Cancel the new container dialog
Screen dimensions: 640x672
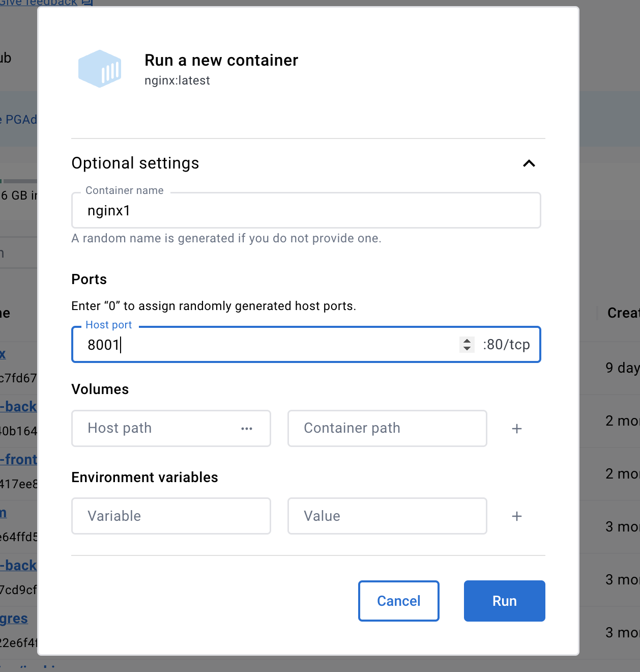[x=399, y=601]
